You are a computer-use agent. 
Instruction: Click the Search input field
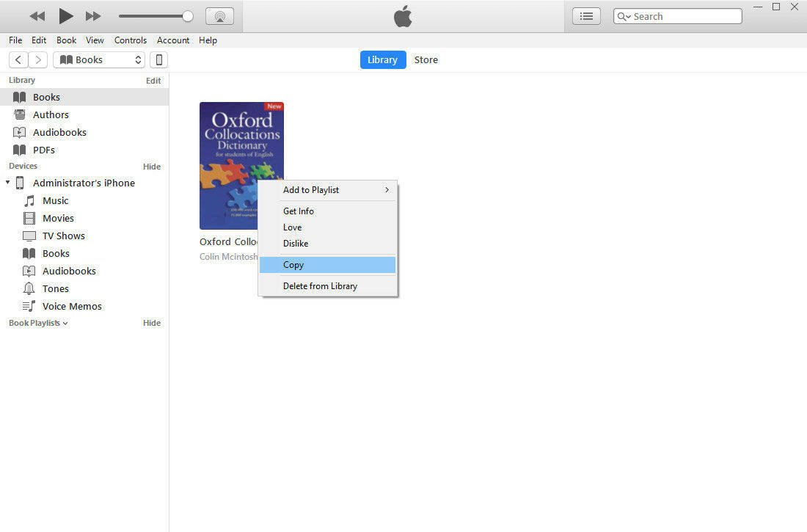(x=678, y=16)
